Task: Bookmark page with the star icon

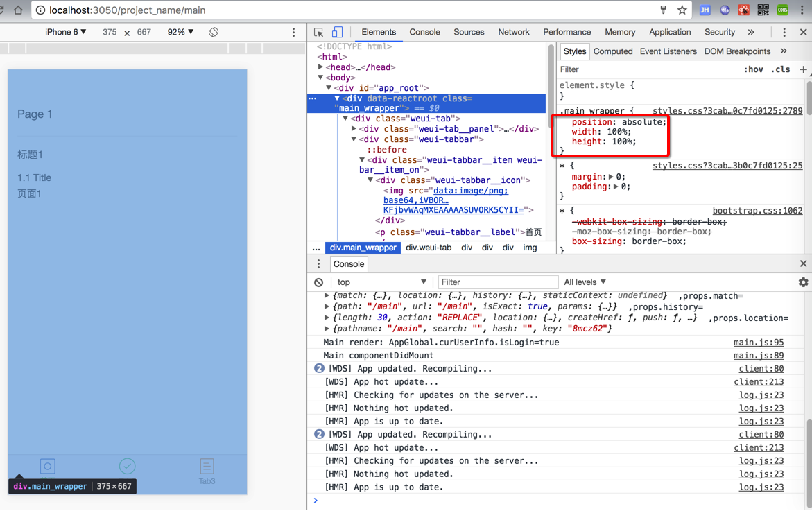Action: (x=682, y=10)
